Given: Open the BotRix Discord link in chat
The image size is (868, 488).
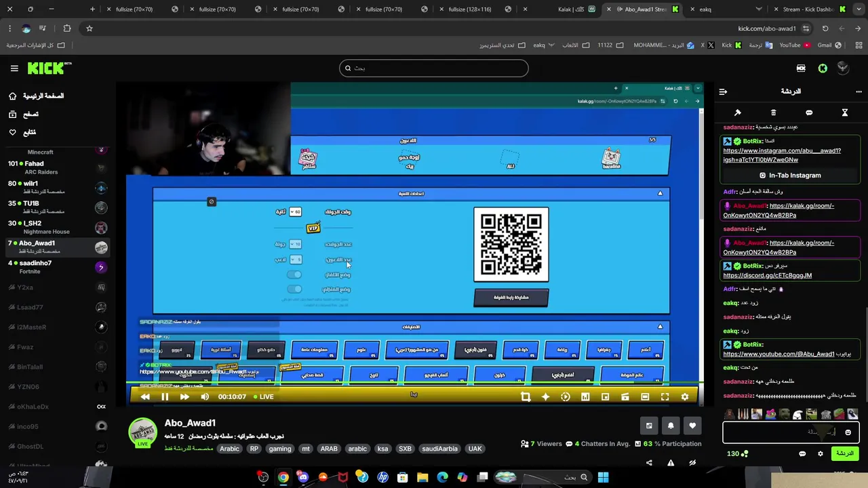Looking at the screenshot, I should 768,275.
